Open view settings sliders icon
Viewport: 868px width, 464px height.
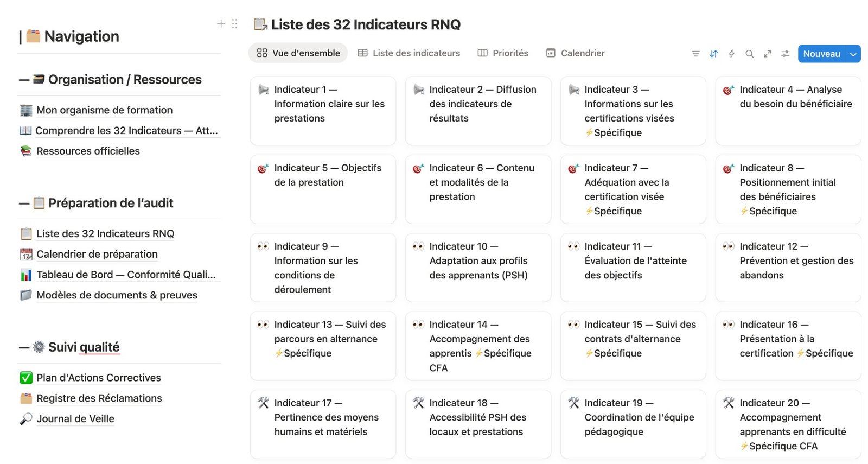point(785,54)
